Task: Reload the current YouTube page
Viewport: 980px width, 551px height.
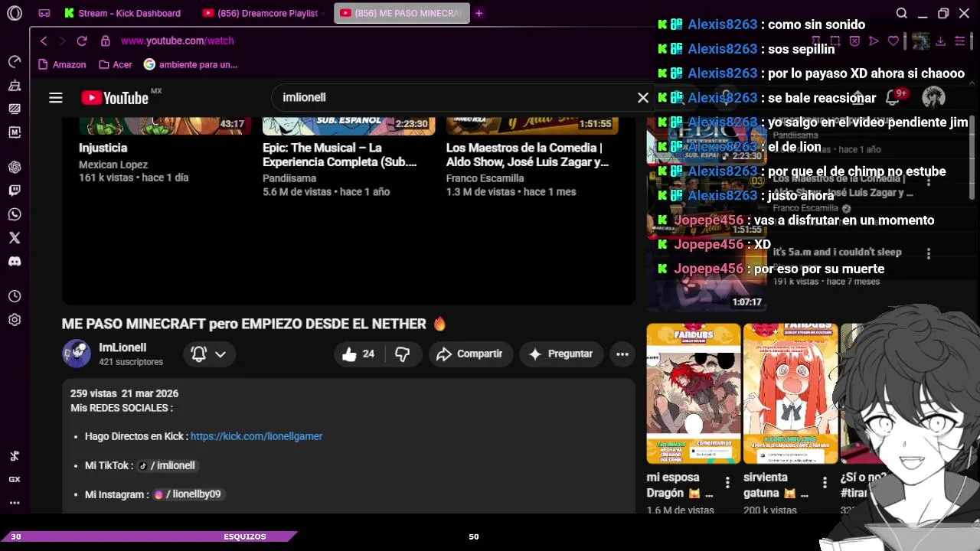Action: (82, 41)
